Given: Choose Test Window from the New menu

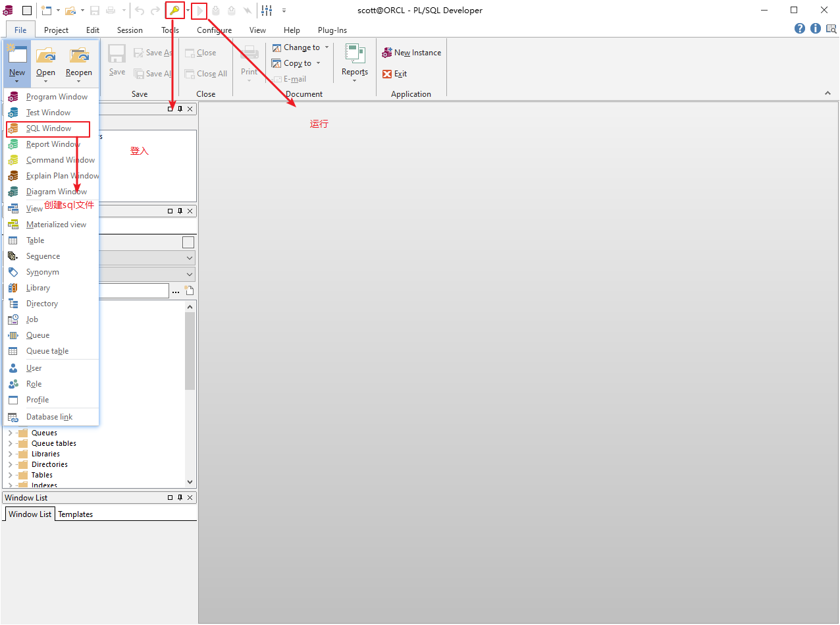Looking at the screenshot, I should coord(51,113).
